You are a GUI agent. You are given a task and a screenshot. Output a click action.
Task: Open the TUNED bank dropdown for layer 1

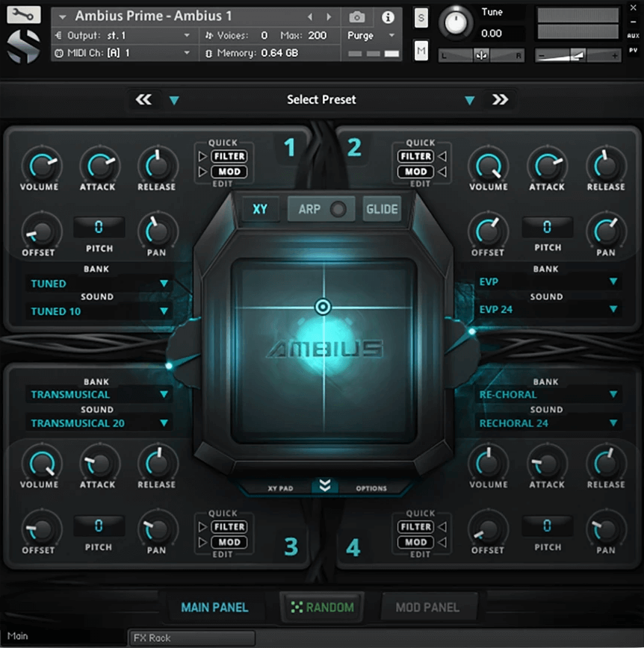pos(99,284)
